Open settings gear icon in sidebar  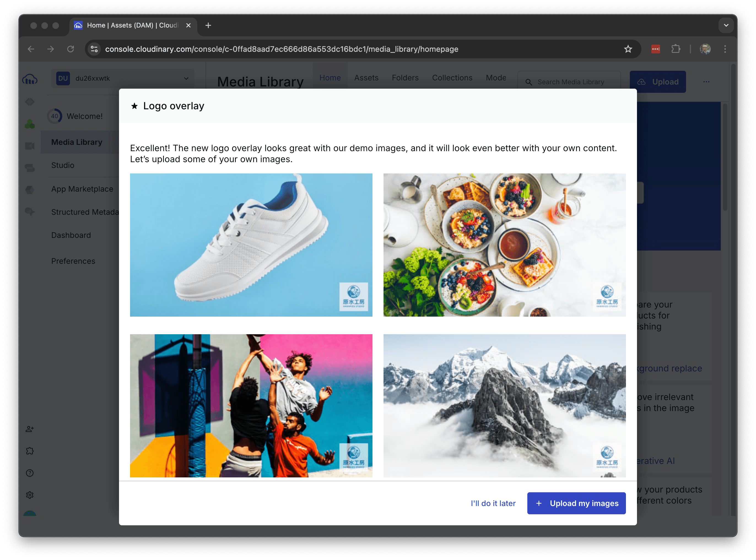[30, 495]
